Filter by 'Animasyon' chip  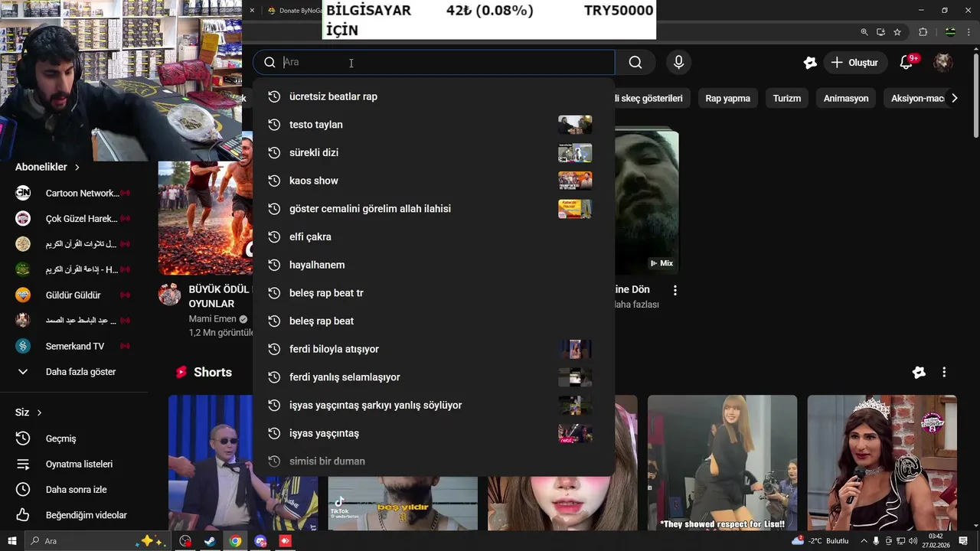point(846,98)
